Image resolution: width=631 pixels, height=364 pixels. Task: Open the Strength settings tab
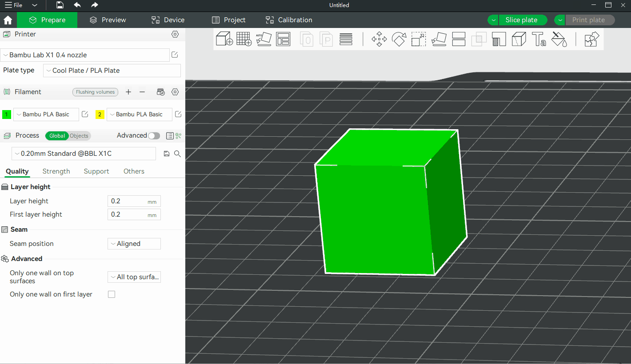tap(56, 171)
